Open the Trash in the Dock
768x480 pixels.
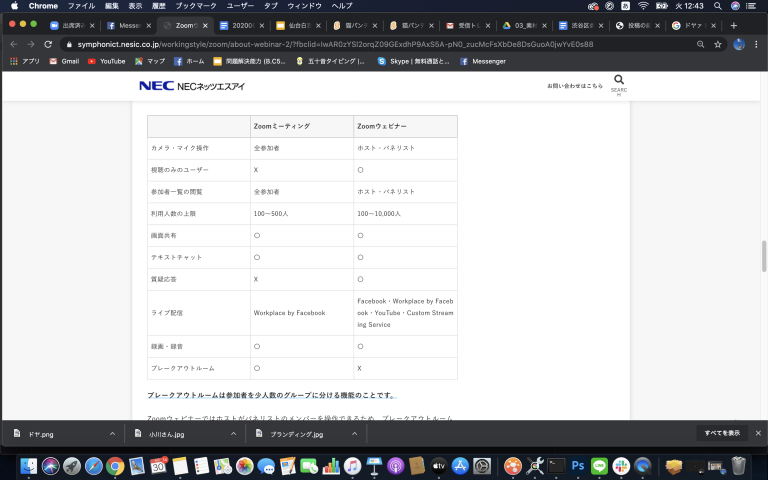(738, 466)
